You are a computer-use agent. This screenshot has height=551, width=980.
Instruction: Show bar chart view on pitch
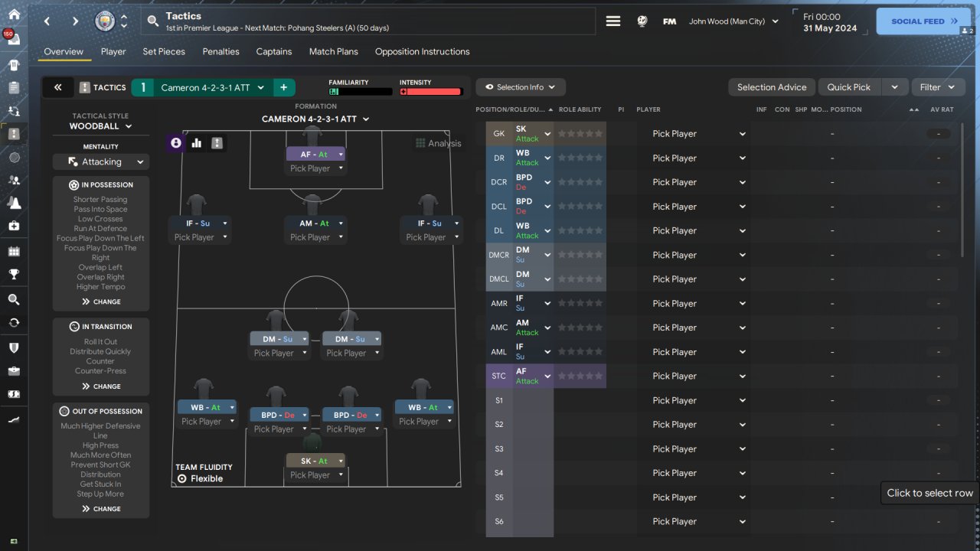(x=197, y=143)
